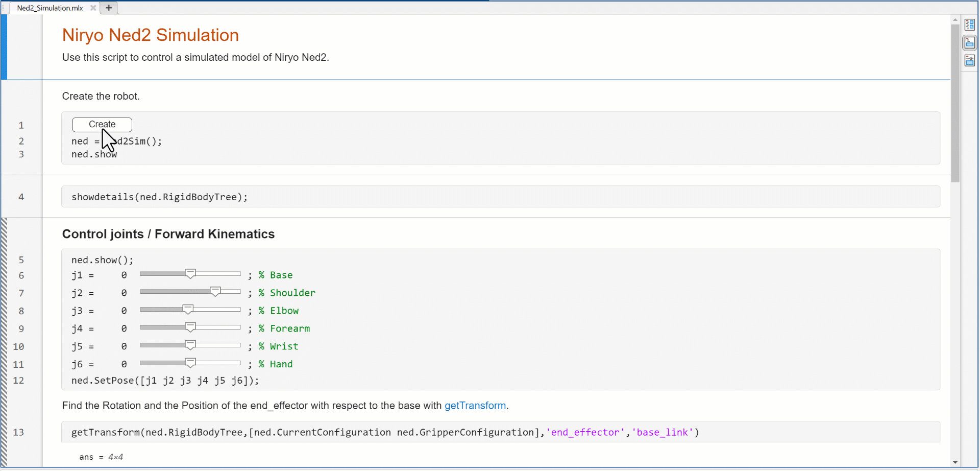Screen dimensions: 980x471
Task: Click the j6 Hand slider thumb
Action: click(x=190, y=363)
